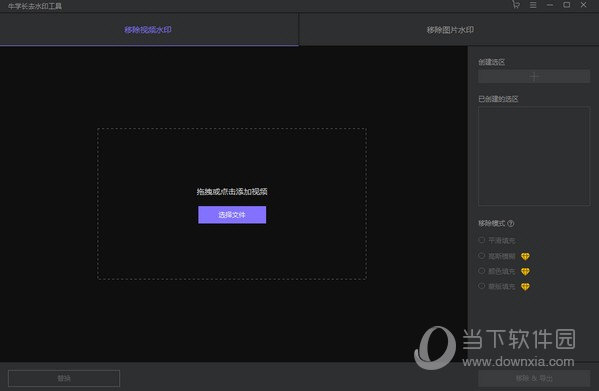Screen dimensions: 599x391
Task: Switch to the 移除视频水印 tab
Action: 149,30
